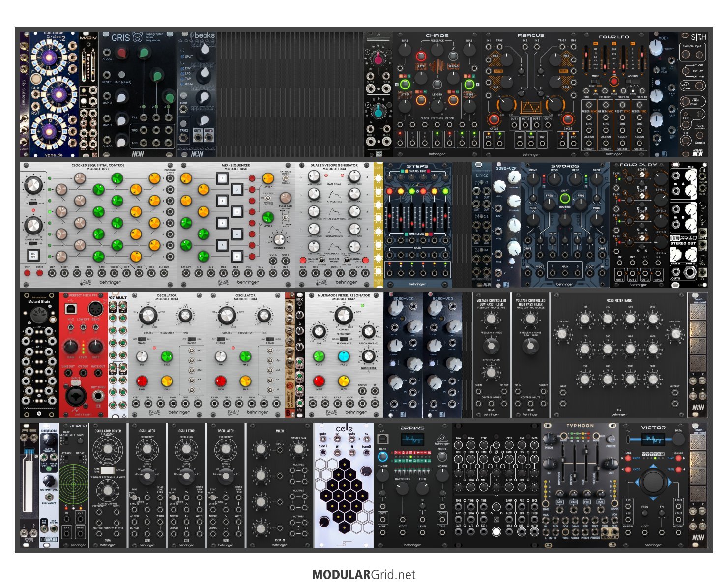Select the Low Pass Filter 904A module
The height and width of the screenshot is (585, 728).
(x=492, y=355)
